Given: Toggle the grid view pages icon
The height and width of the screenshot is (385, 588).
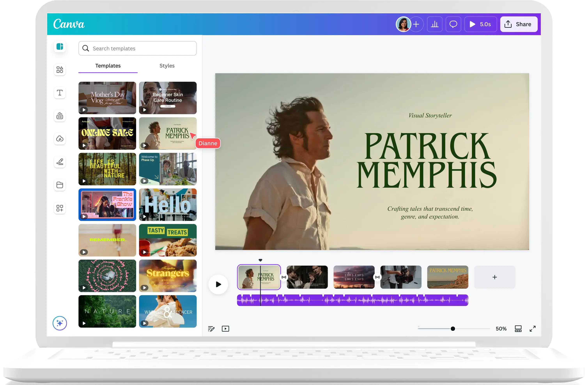Looking at the screenshot, I should 518,329.
